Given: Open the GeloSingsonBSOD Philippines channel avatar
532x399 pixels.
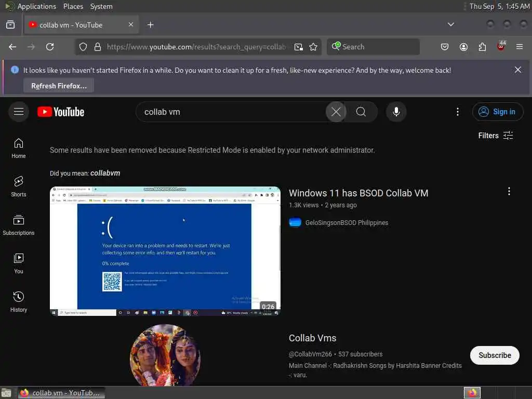Looking at the screenshot, I should point(295,222).
